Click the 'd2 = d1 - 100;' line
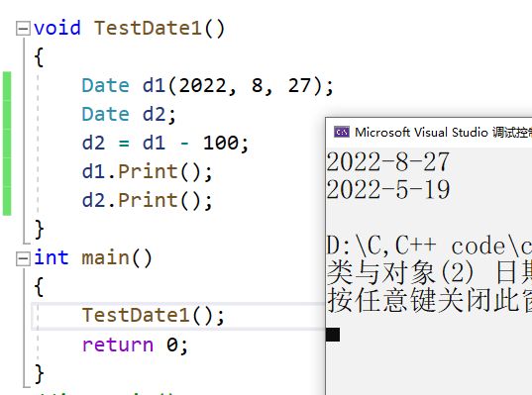The height and width of the screenshot is (395, 532). point(165,143)
